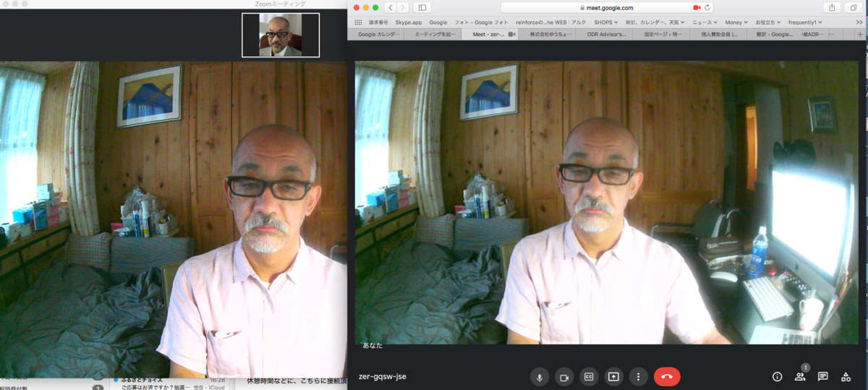The width and height of the screenshot is (868, 390).
Task: Open Meet activities icon
Action: pos(846,376)
